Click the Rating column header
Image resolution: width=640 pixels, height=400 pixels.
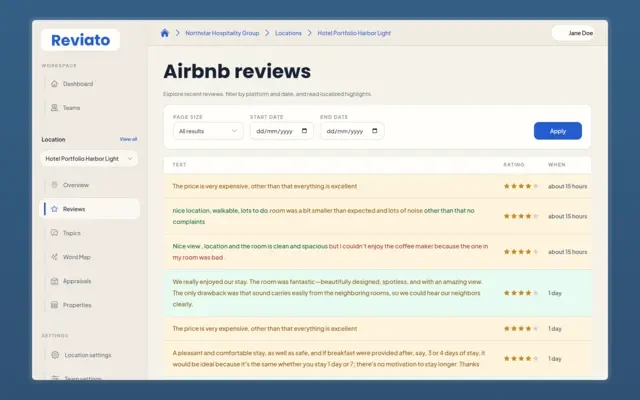513,165
